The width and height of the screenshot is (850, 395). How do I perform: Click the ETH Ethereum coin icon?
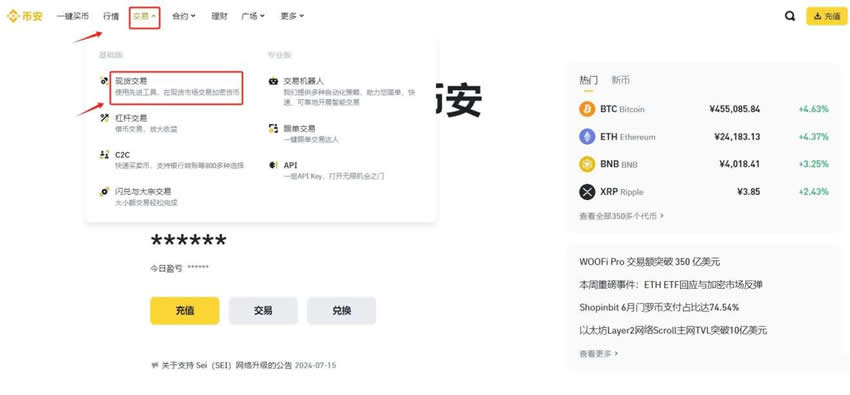click(587, 137)
